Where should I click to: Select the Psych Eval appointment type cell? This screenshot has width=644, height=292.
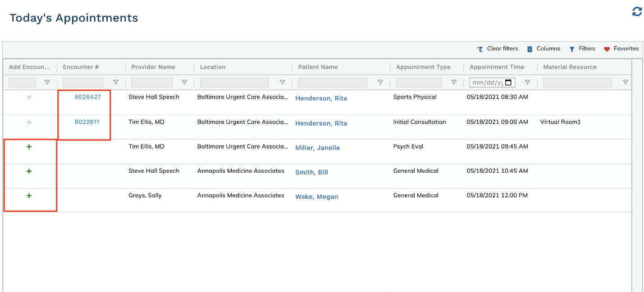coord(408,147)
